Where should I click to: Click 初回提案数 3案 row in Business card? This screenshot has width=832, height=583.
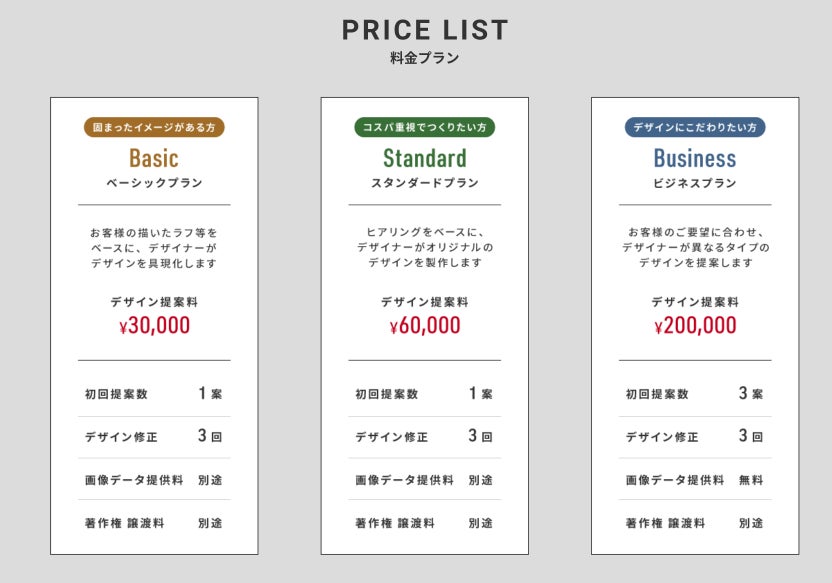(695, 394)
